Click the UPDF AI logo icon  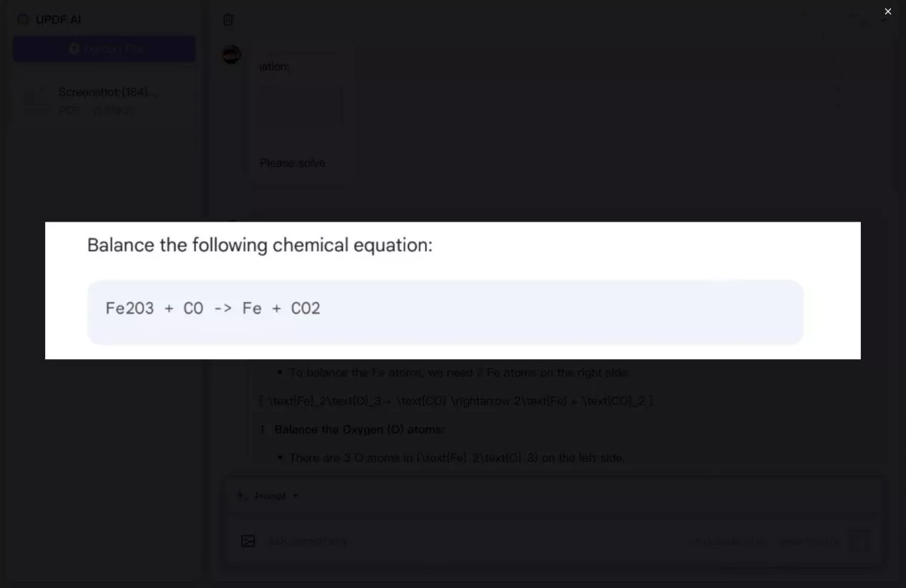[22, 19]
